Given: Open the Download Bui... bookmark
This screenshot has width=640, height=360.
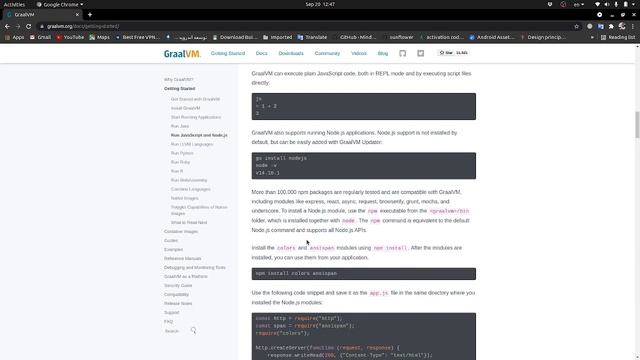Looking at the screenshot, I should point(235,37).
